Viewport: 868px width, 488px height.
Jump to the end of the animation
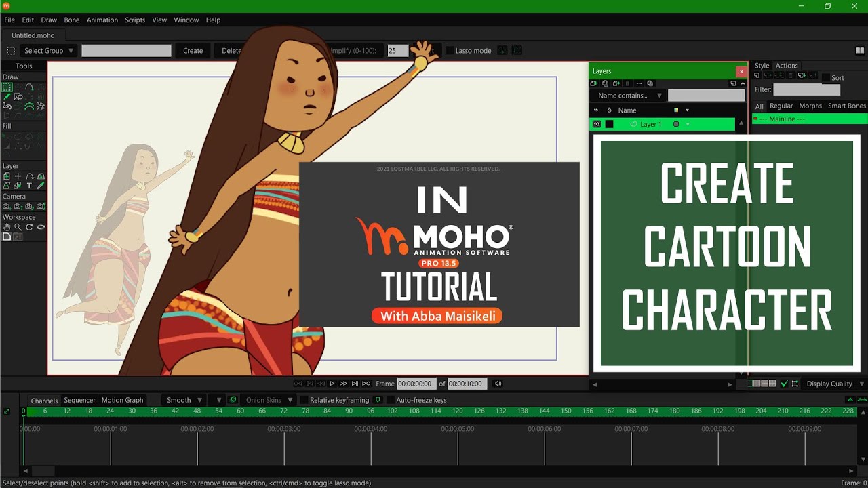(x=366, y=384)
